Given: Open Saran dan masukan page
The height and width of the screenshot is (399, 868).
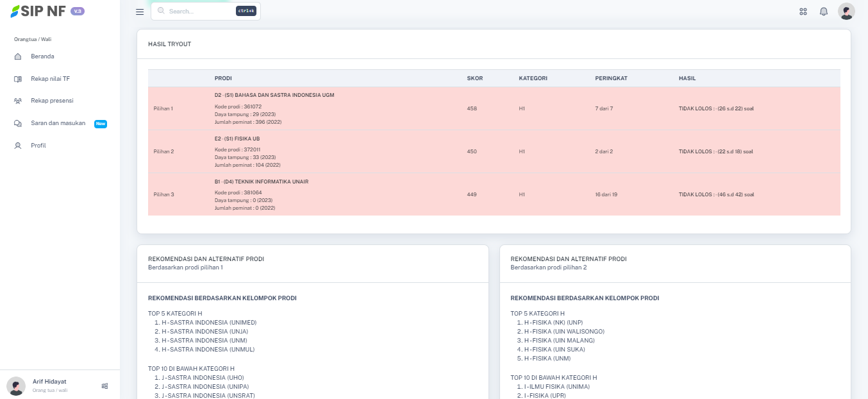Looking at the screenshot, I should click(x=58, y=123).
